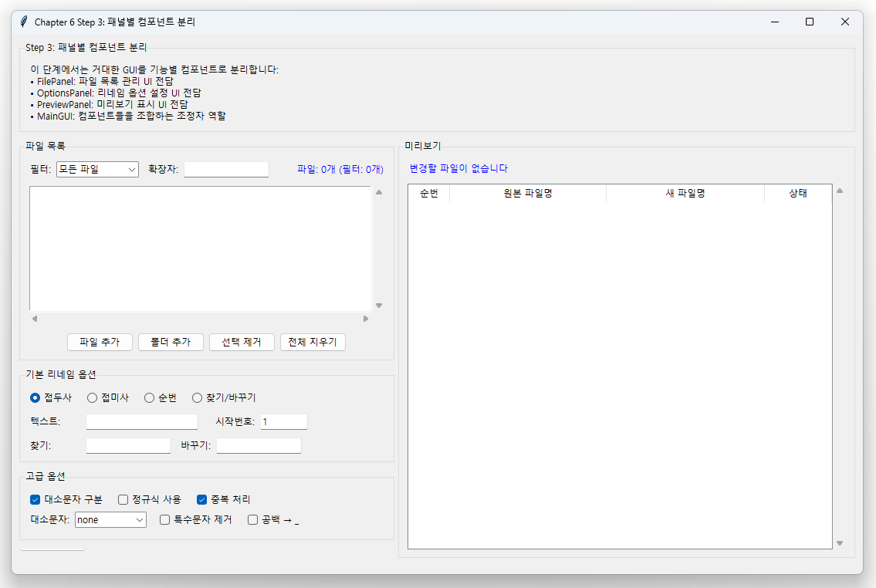Click the 파일 추가 button

click(x=100, y=342)
